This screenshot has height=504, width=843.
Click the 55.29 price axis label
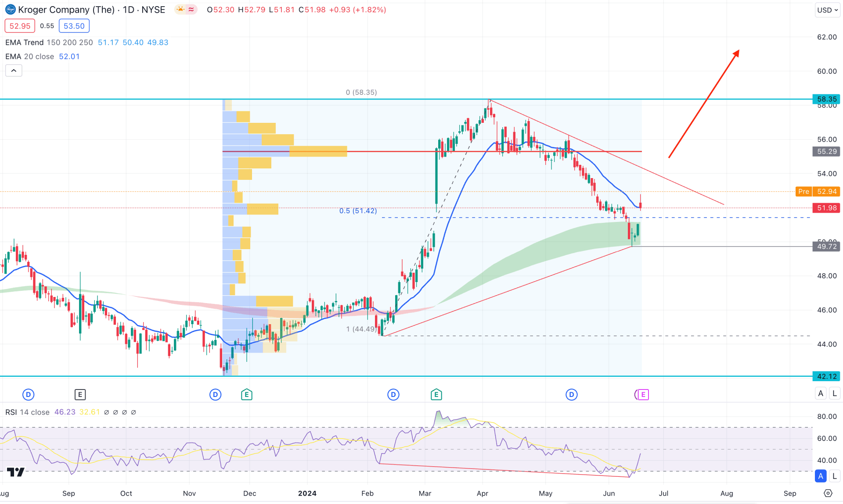point(826,151)
